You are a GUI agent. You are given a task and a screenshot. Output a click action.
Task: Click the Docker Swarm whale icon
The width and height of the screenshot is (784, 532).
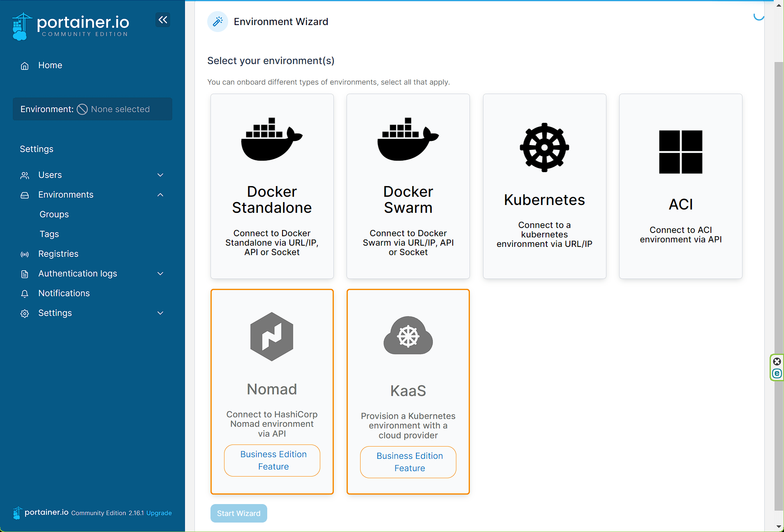(x=408, y=139)
